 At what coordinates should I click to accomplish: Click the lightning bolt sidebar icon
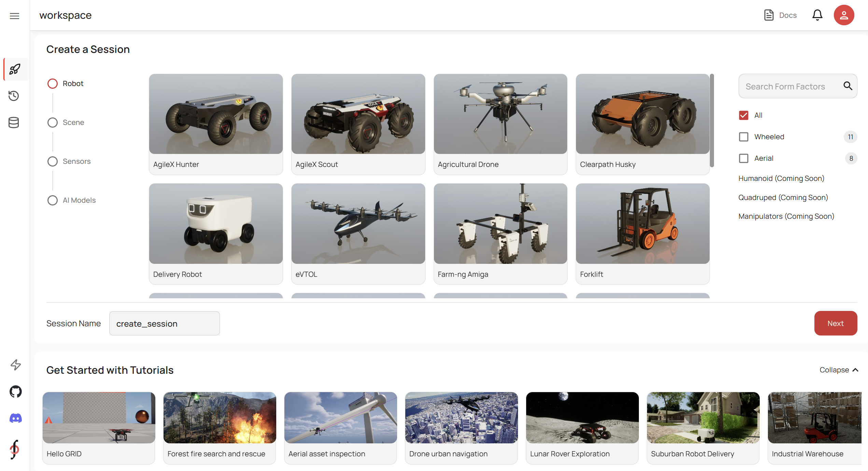click(x=16, y=365)
